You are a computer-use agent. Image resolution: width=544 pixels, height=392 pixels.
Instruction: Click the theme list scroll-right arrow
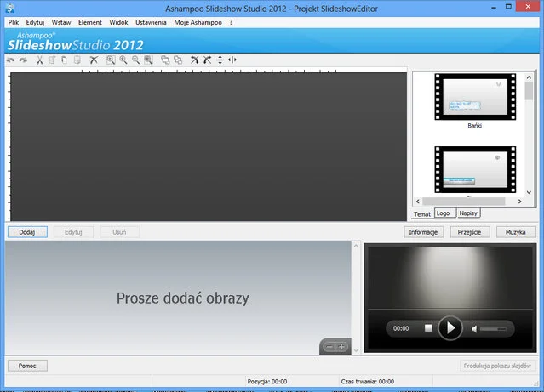point(519,202)
